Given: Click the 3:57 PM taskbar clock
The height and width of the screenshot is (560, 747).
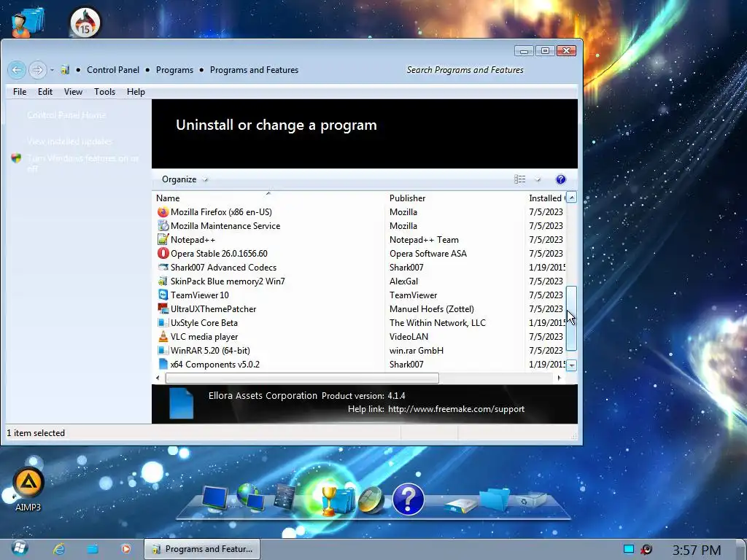Looking at the screenshot, I should coord(696,551).
